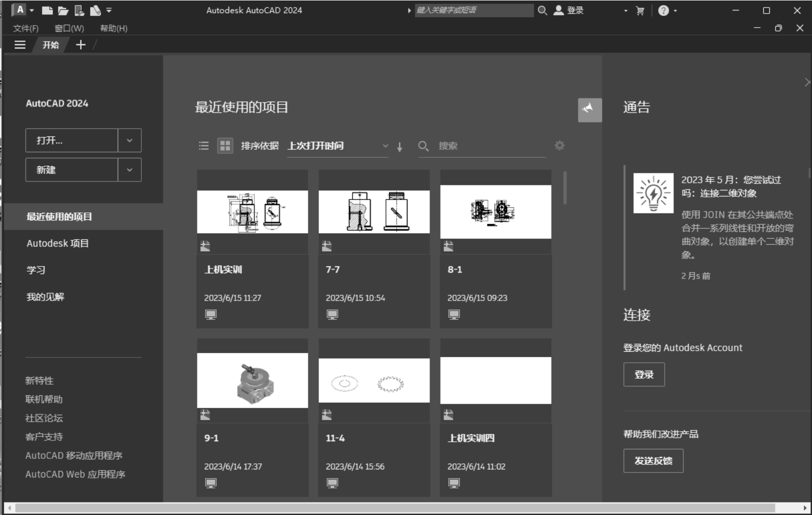
Task: Open the 窗口(W) menu
Action: 69,29
